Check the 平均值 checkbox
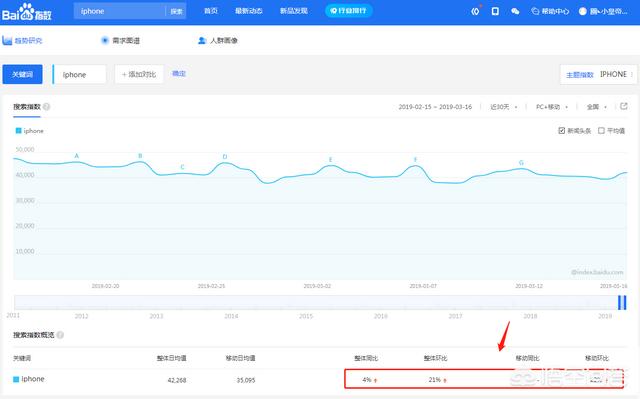This screenshot has width=640, height=399. click(601, 131)
